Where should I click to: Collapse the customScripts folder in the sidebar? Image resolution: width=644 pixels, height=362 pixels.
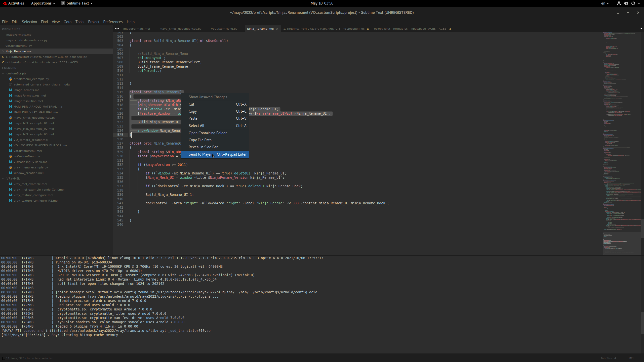tap(4, 73)
